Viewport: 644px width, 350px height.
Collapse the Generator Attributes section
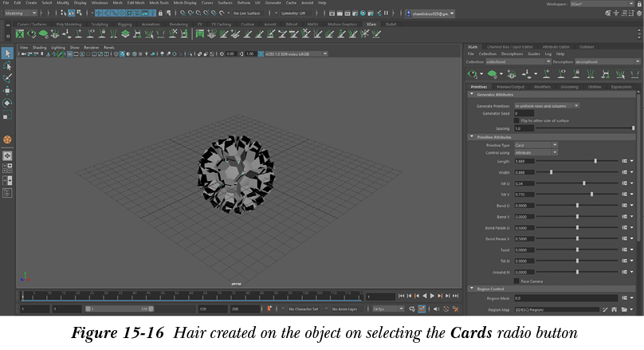pyautogui.click(x=471, y=95)
